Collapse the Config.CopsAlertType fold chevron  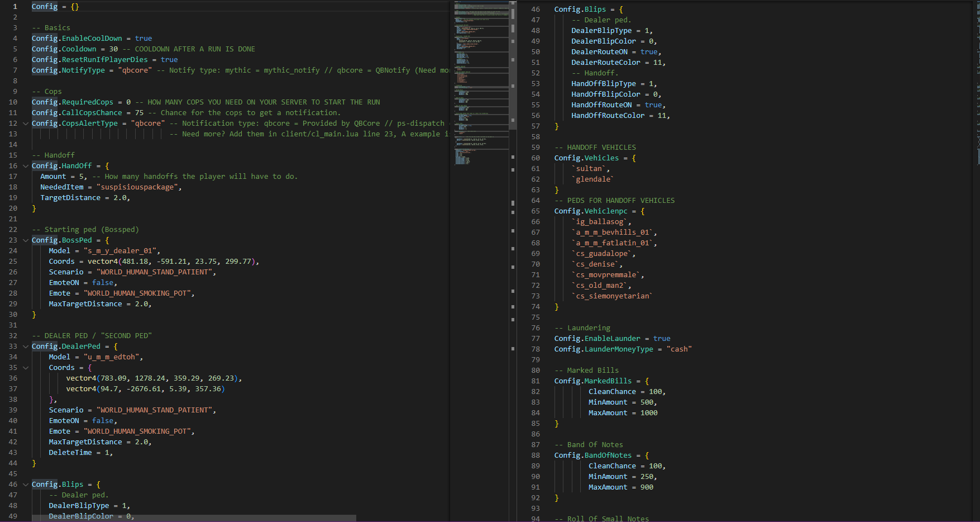(x=26, y=124)
